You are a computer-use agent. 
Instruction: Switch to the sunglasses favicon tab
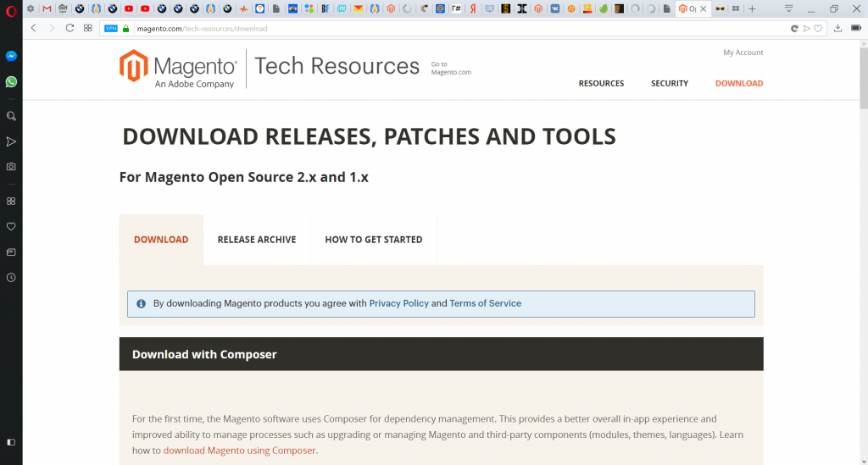720,8
